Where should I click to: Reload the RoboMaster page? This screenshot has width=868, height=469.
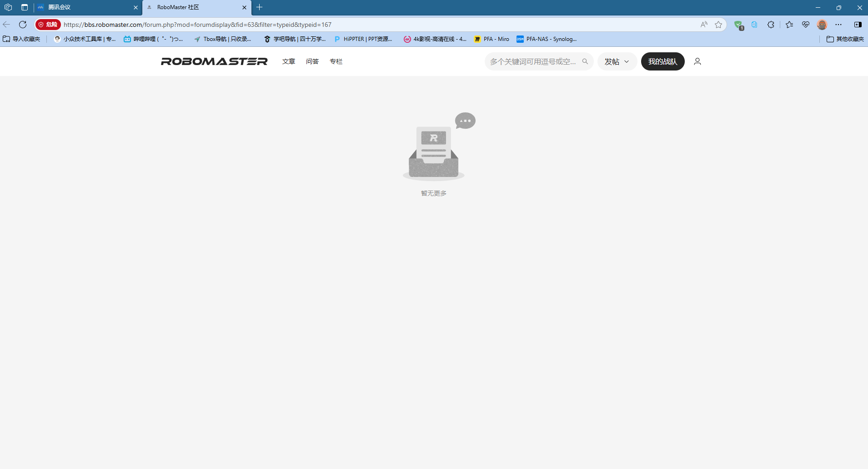[23, 25]
